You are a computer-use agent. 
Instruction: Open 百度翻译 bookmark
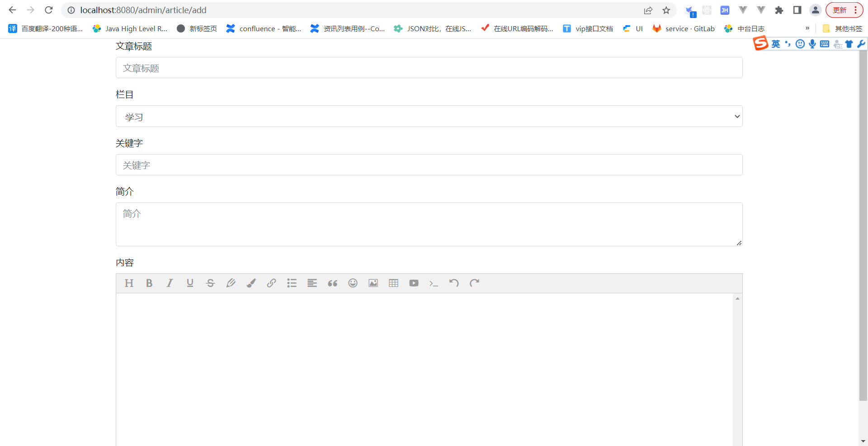[46, 28]
